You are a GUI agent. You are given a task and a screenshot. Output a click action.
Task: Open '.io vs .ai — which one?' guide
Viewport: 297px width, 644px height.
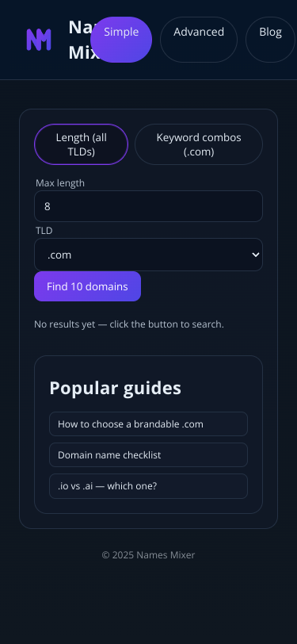tap(149, 486)
